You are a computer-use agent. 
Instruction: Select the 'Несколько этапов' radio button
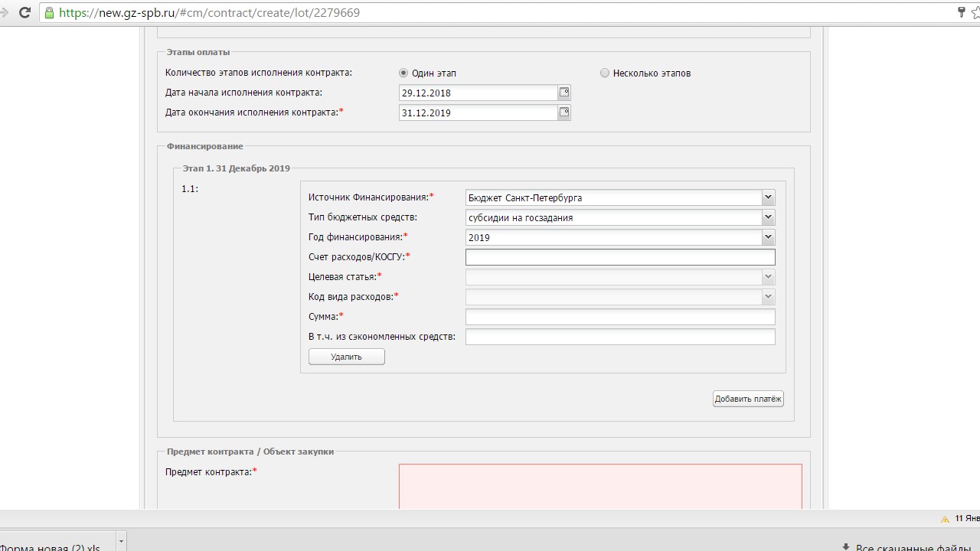click(x=605, y=73)
